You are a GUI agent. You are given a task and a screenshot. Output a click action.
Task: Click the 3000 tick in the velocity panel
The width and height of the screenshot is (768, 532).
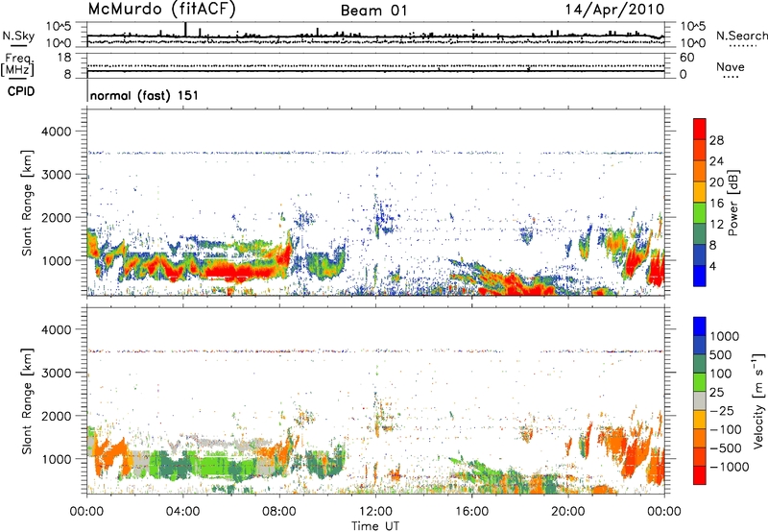[57, 374]
